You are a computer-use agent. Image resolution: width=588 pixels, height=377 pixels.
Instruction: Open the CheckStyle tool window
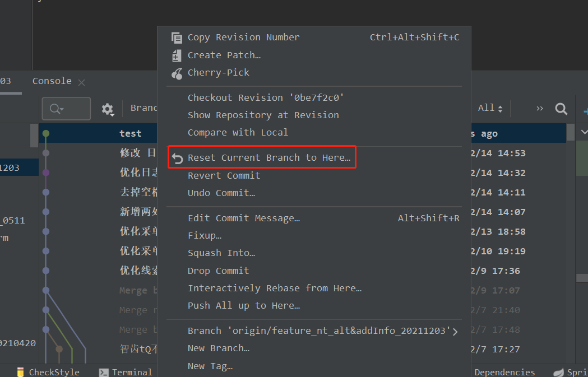(48, 372)
